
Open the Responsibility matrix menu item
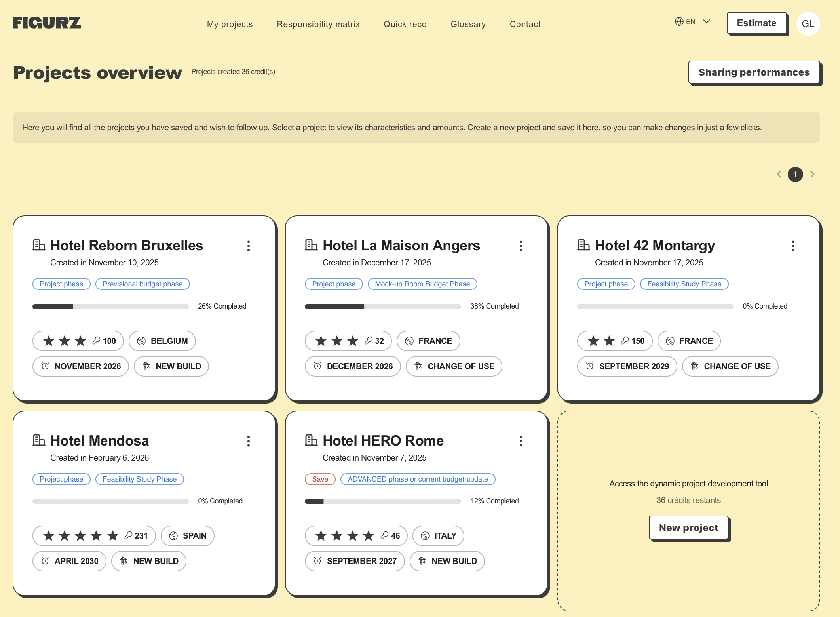318,24
